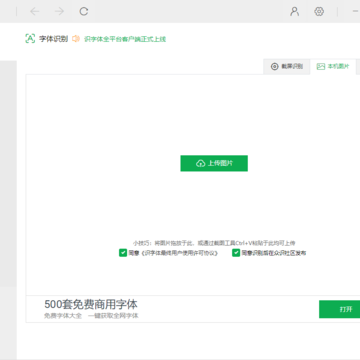Open the user account icon
360x360 pixels.
coord(294,12)
